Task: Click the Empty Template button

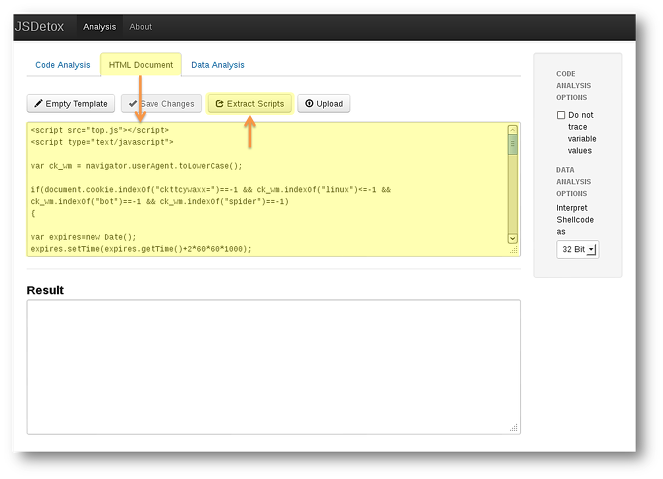Action: pyautogui.click(x=71, y=104)
